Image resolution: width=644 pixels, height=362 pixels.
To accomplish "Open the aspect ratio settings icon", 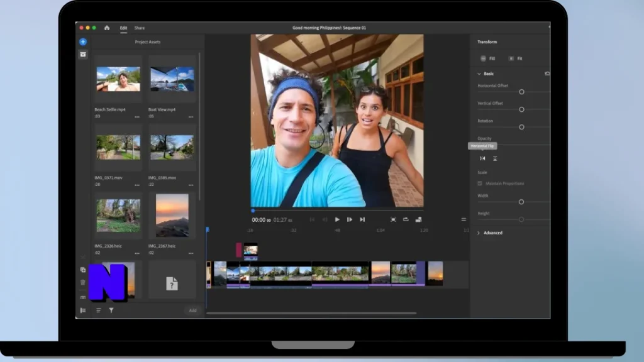I will (418, 219).
